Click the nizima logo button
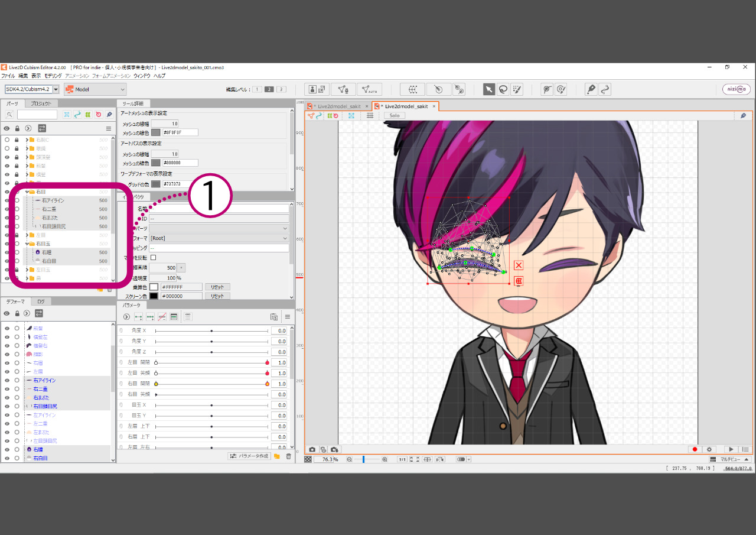Image resolution: width=756 pixels, height=535 pixels. (x=737, y=89)
